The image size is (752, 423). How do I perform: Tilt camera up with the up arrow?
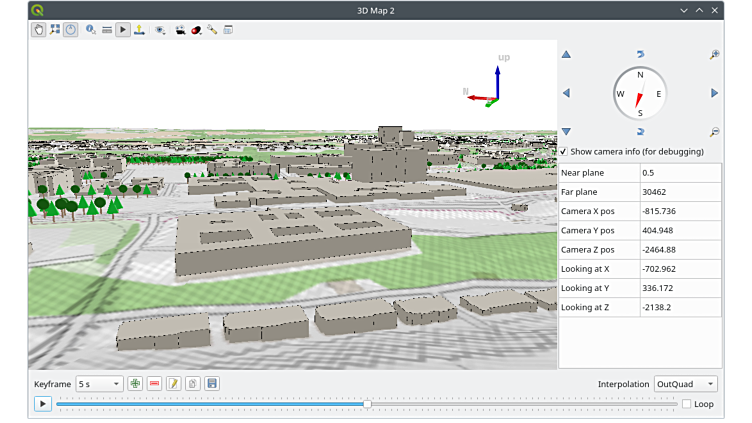pos(566,55)
